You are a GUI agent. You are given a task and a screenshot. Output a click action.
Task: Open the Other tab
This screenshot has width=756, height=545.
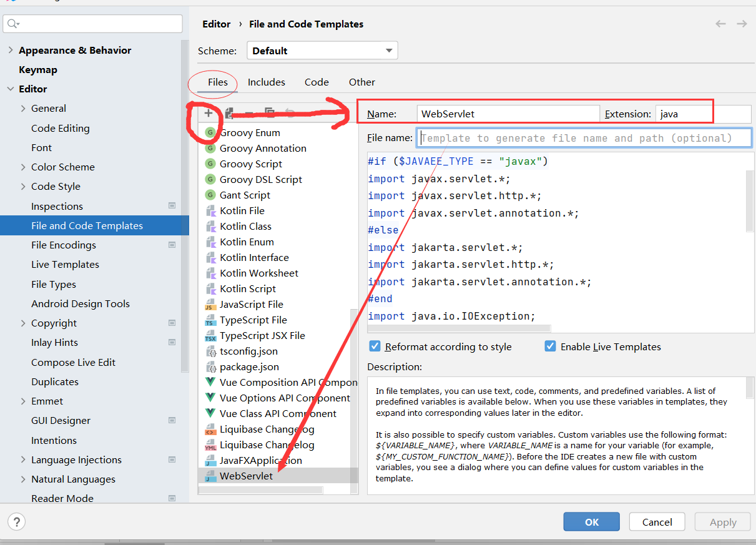[361, 82]
